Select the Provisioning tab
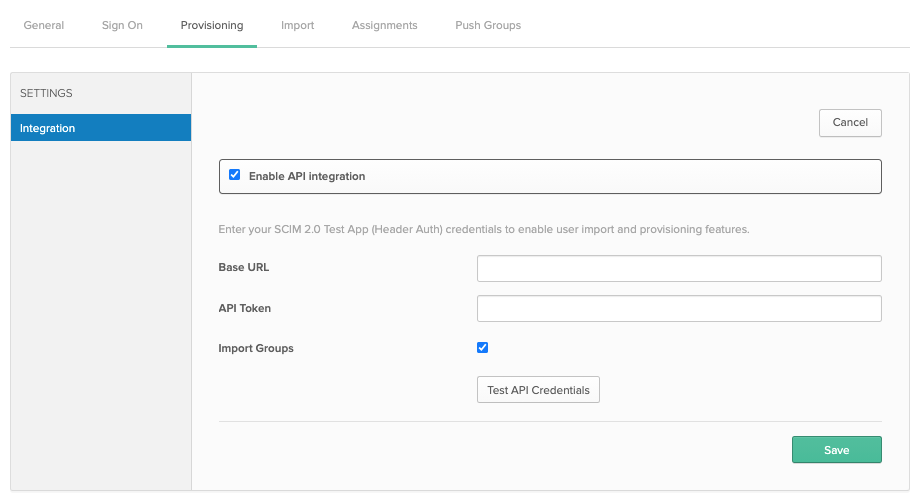Viewport: 918px width, 501px height. [x=211, y=25]
